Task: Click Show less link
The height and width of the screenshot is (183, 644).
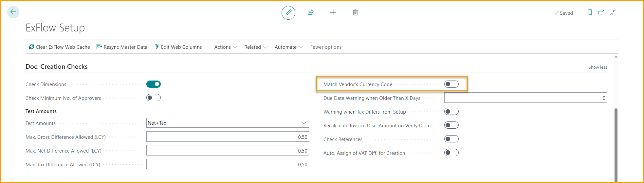Action: click(x=598, y=67)
